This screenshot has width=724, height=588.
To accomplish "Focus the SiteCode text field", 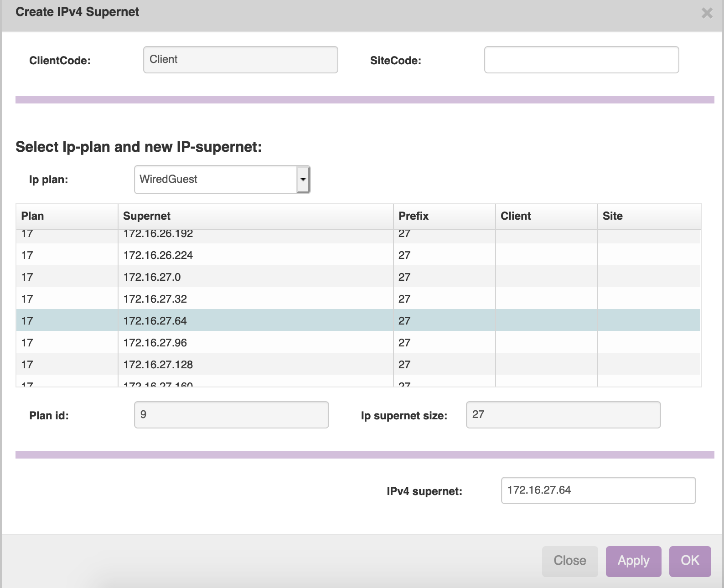I will (x=581, y=60).
